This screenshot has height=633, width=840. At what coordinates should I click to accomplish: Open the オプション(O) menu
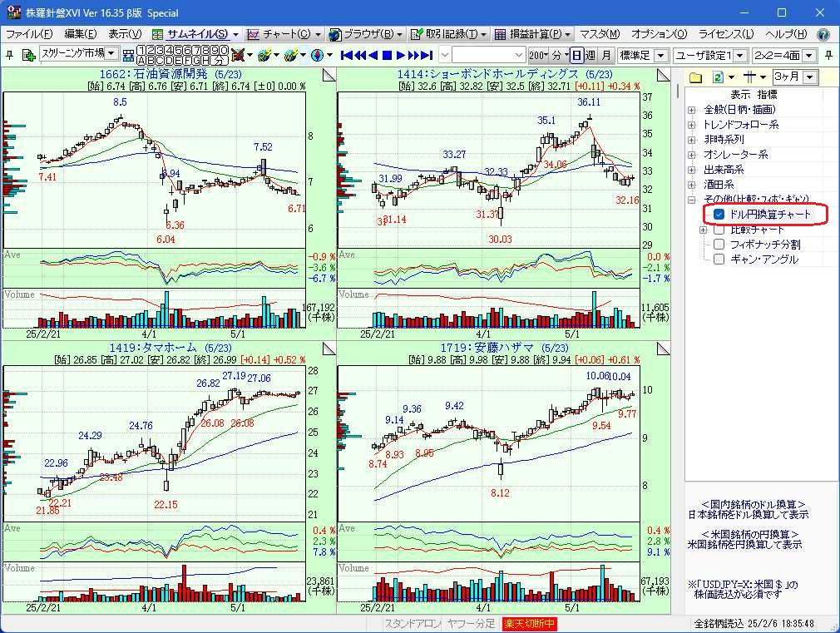[x=659, y=34]
